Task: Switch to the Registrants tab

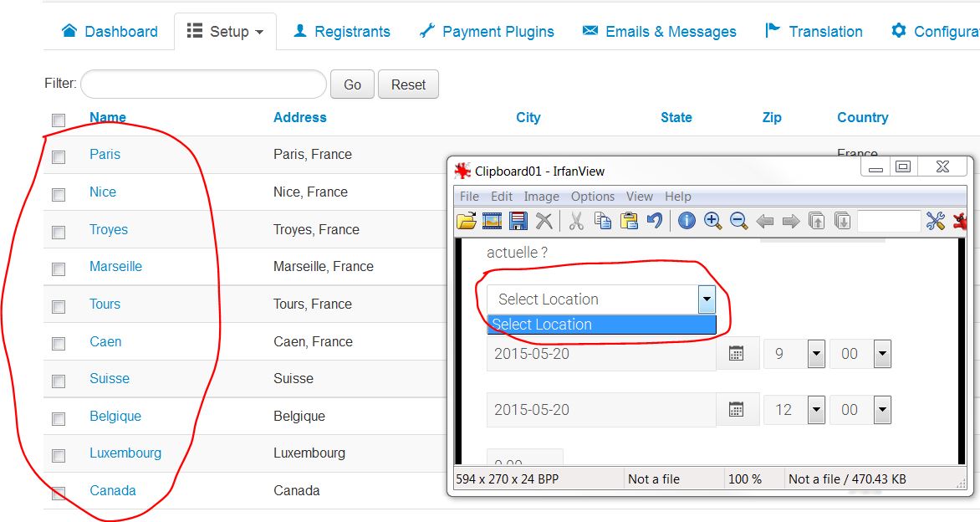Action: [x=342, y=32]
